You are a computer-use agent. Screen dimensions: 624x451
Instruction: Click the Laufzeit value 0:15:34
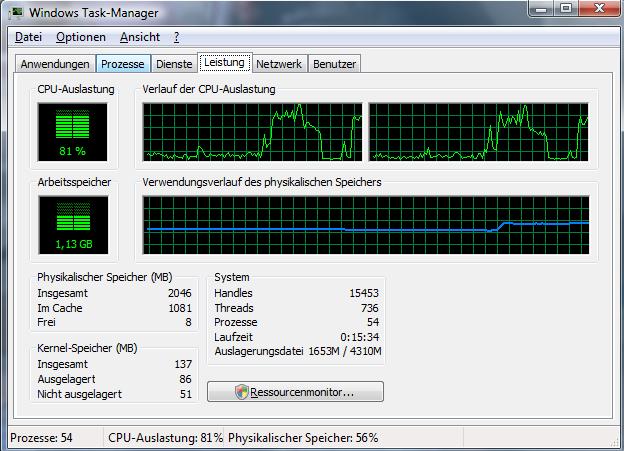[x=359, y=337]
